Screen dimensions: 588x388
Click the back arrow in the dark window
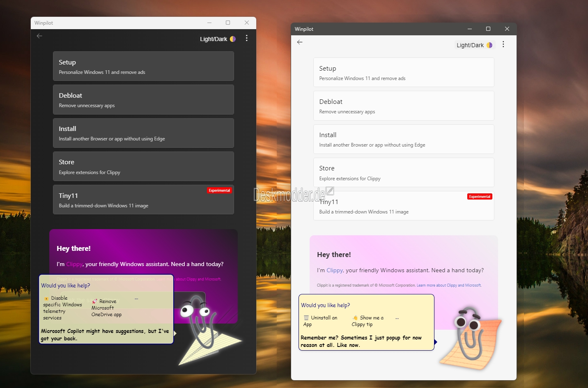coord(39,36)
